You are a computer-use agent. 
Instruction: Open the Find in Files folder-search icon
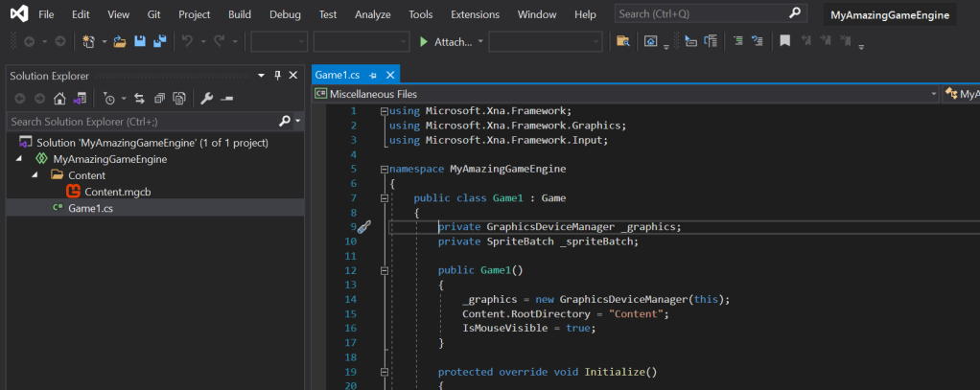click(622, 42)
